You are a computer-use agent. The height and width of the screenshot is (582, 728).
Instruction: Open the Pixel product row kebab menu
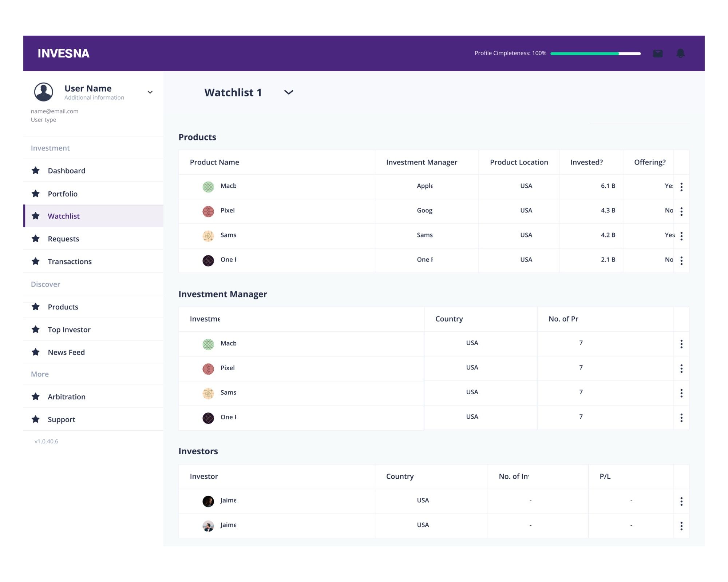[681, 211]
